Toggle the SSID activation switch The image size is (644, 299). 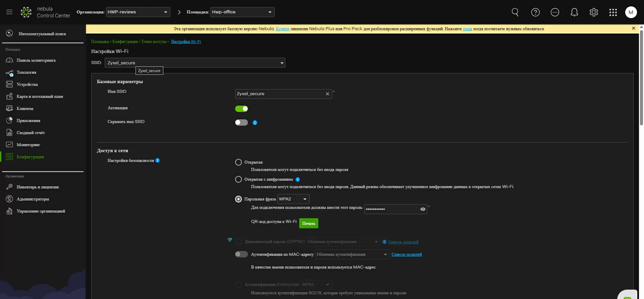pyautogui.click(x=241, y=109)
